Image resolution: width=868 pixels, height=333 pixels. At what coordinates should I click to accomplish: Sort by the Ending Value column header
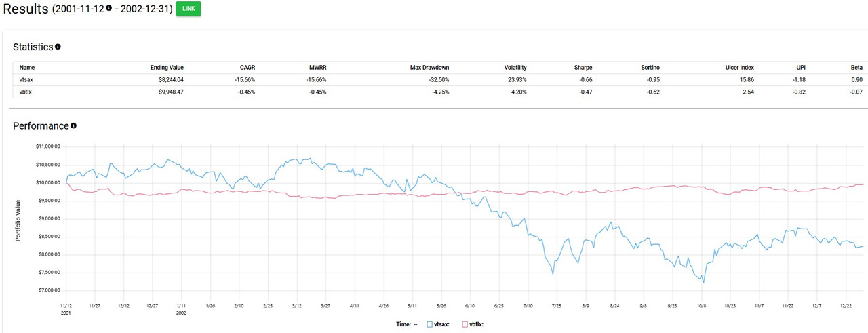(167, 68)
